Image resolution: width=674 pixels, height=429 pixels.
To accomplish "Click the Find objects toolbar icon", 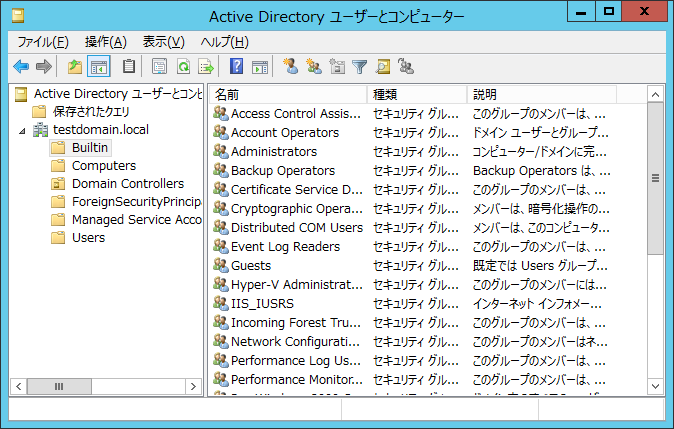I will [383, 67].
